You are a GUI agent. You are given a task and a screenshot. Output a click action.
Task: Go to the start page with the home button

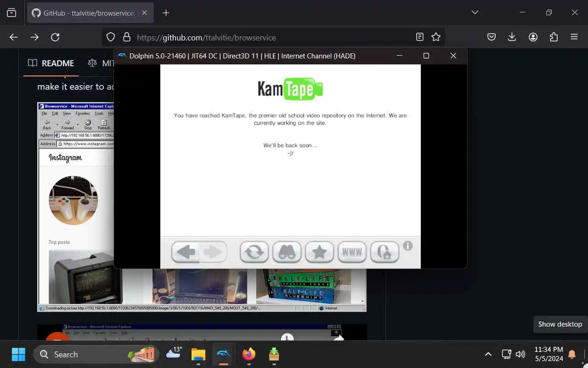(x=384, y=252)
